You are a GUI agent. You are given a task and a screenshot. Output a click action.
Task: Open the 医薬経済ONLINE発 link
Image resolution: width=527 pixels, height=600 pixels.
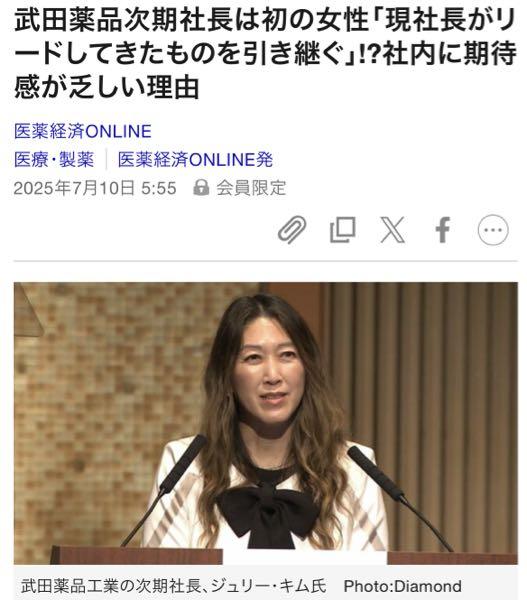click(x=195, y=160)
